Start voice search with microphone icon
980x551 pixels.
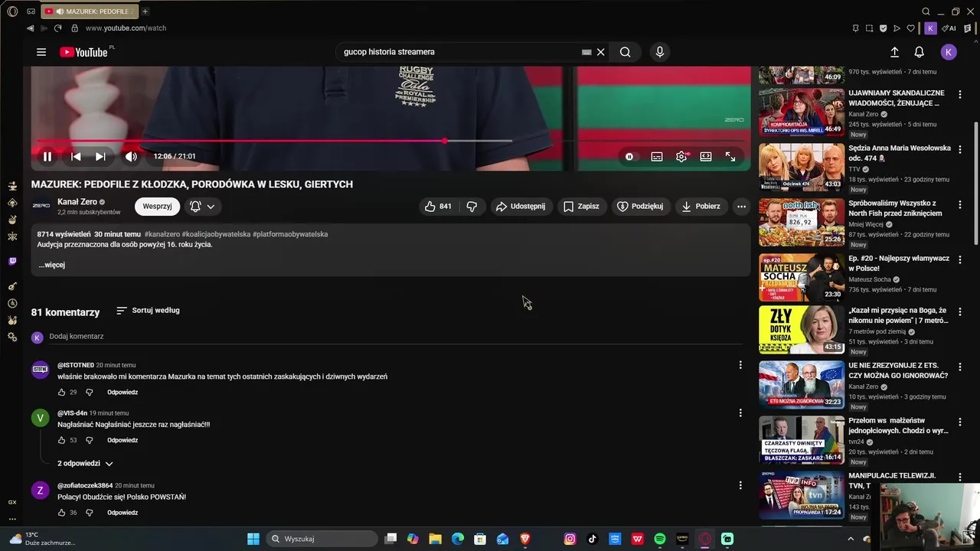tap(660, 52)
